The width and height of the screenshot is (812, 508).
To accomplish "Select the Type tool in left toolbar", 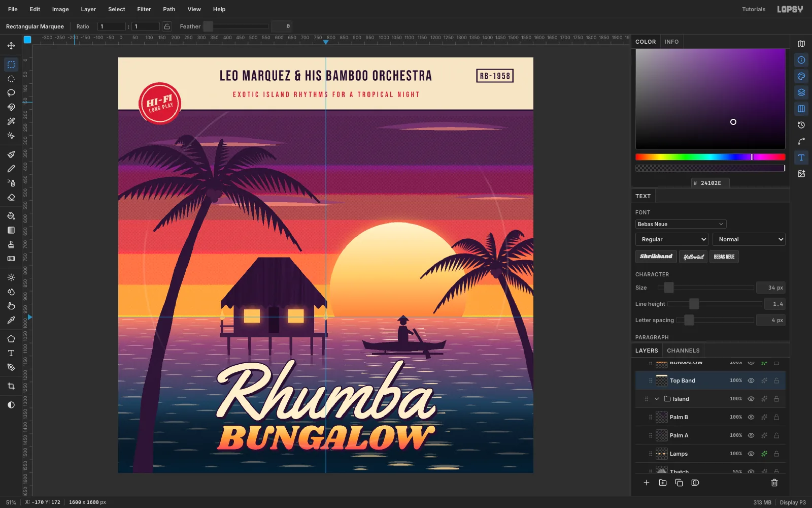I will pyautogui.click(x=11, y=353).
